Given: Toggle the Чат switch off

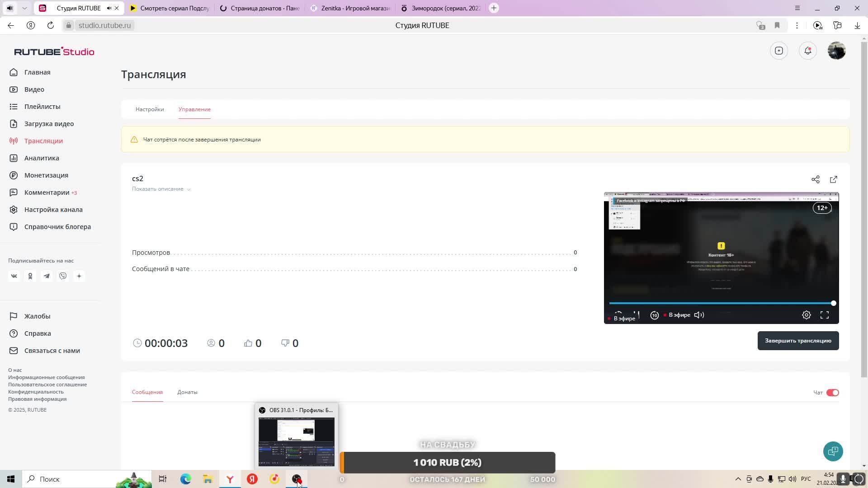Looking at the screenshot, I should click(833, 393).
